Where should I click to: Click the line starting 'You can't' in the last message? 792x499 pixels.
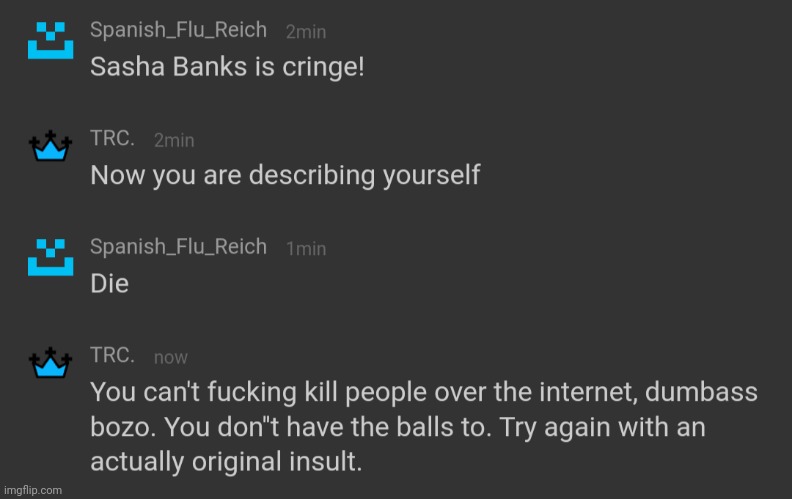423,391
